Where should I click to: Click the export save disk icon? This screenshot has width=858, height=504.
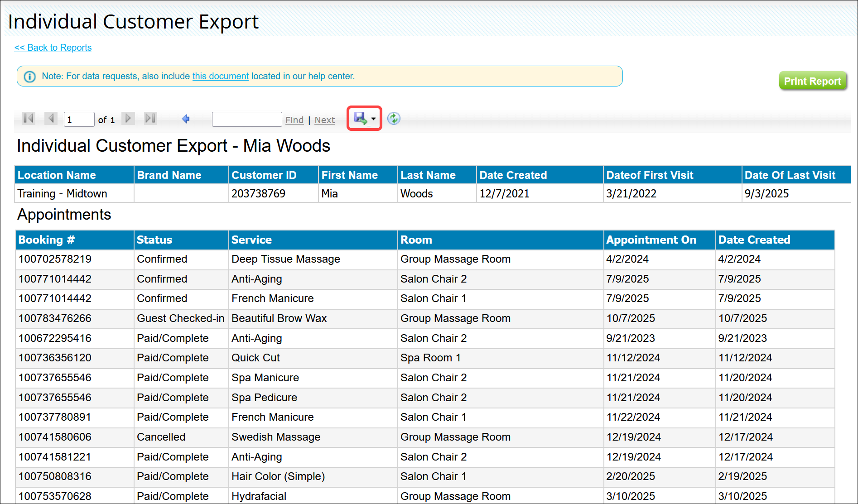[x=361, y=119]
